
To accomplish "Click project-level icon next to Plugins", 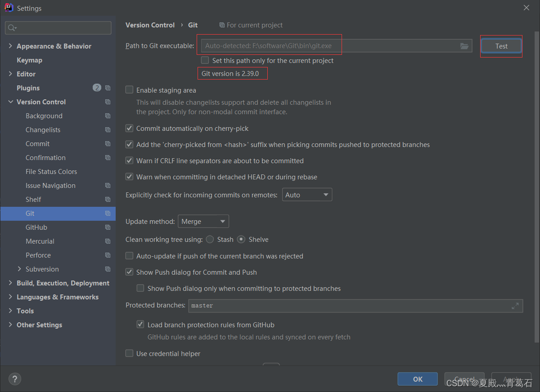I will point(108,88).
